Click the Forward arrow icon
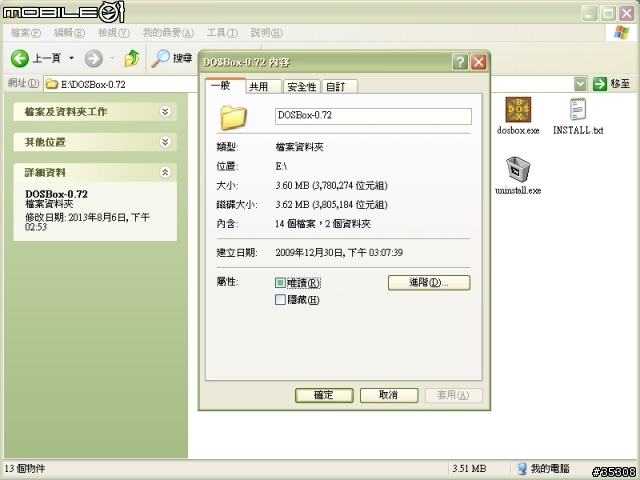This screenshot has width=640, height=480. click(x=93, y=59)
